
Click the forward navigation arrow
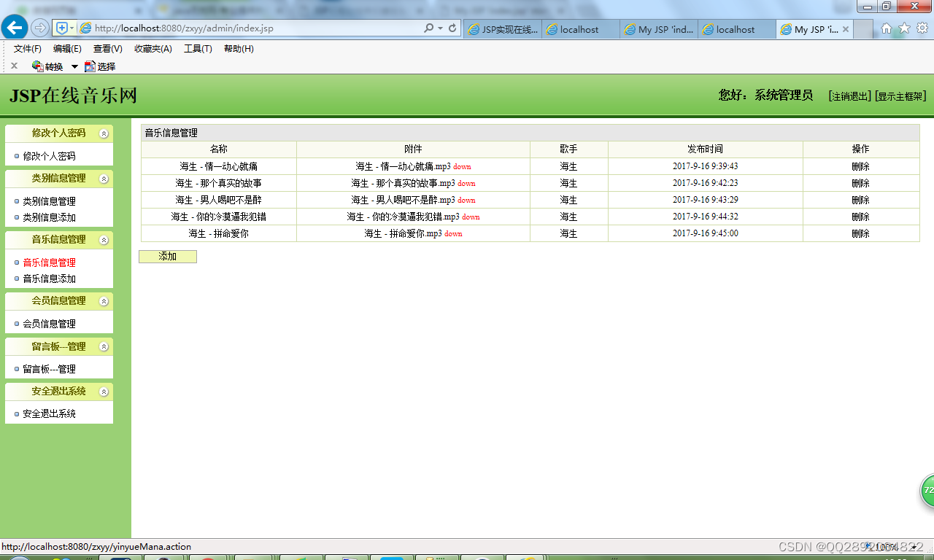(40, 28)
